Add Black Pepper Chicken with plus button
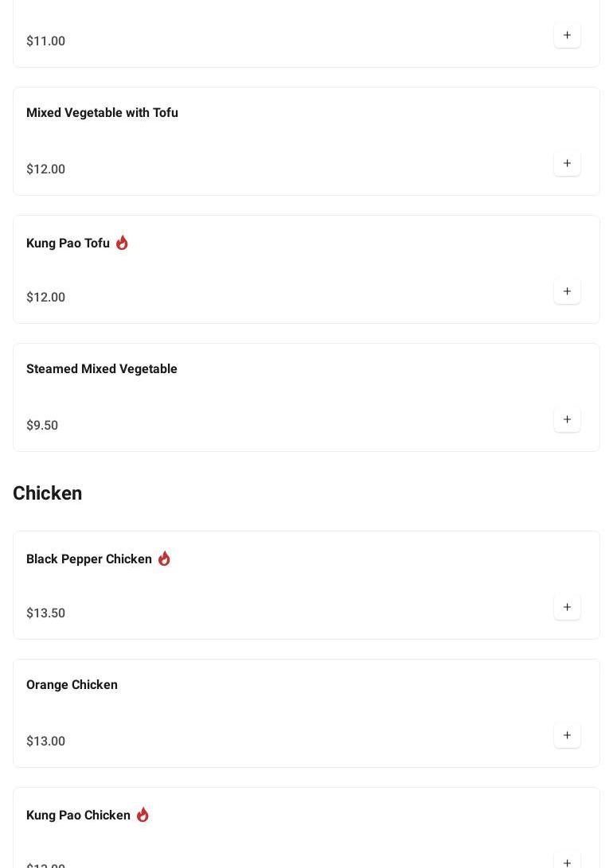 click(567, 607)
